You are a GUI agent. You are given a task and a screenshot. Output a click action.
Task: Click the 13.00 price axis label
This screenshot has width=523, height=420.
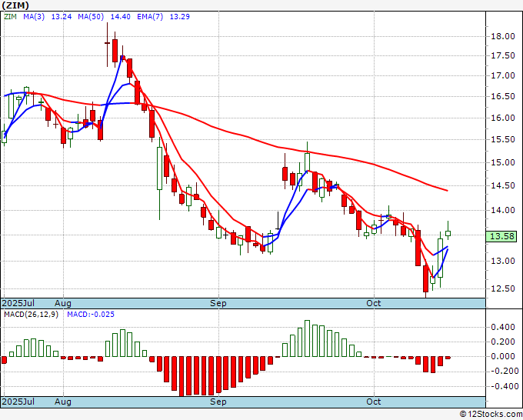pos(503,261)
